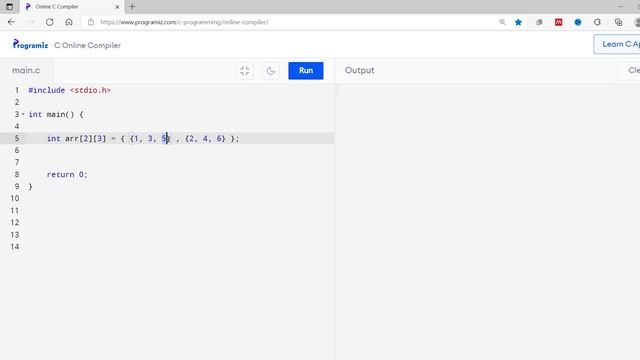Click the Learn C App button

point(617,44)
